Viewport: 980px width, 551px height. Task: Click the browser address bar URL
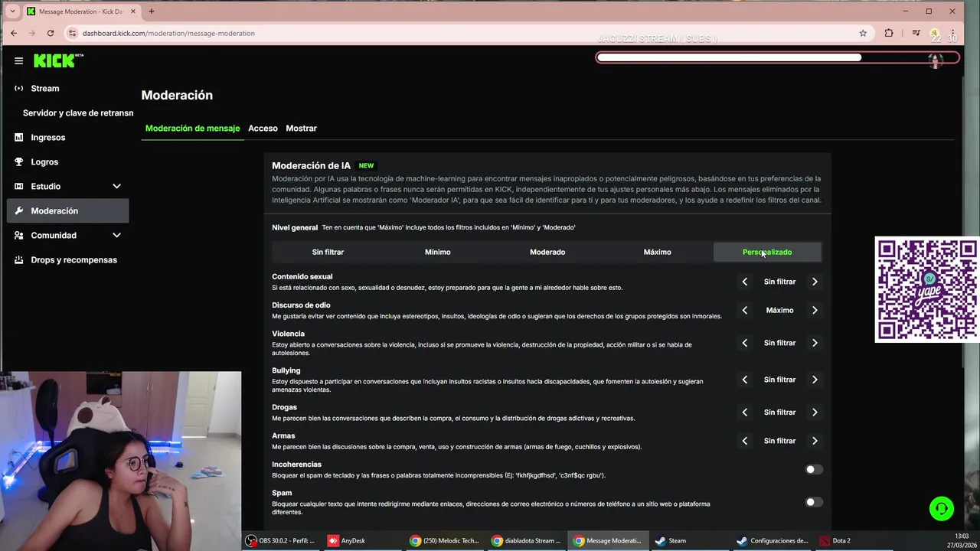(x=168, y=33)
